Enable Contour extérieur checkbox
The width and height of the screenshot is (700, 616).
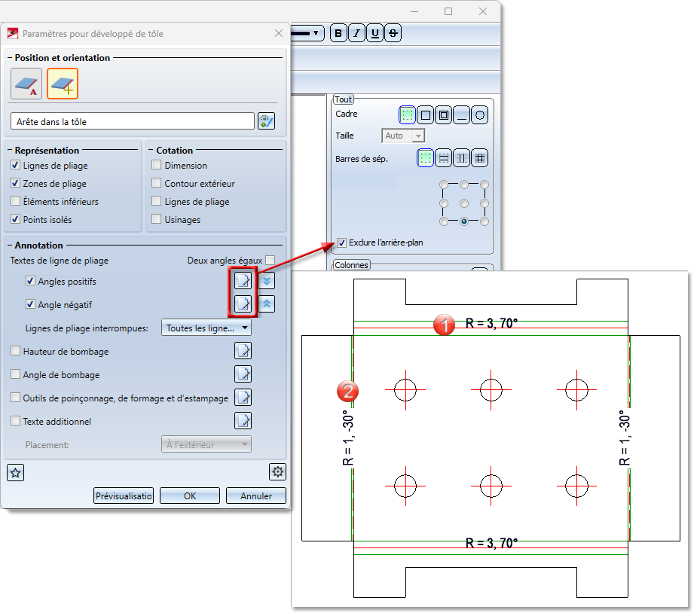tap(156, 183)
